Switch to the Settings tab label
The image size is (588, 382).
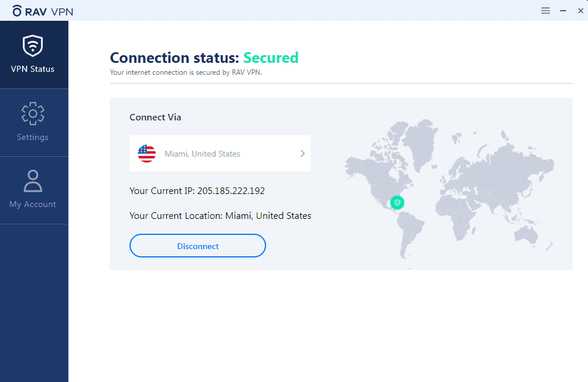click(33, 138)
